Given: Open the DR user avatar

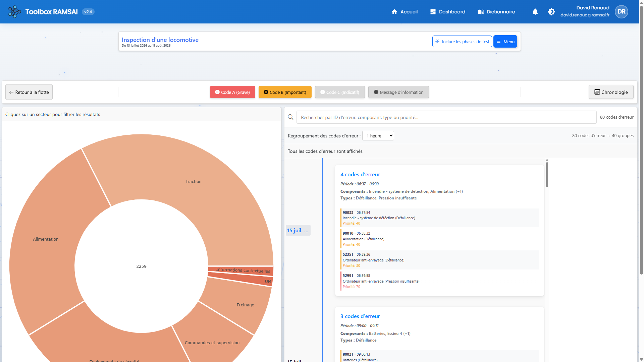Looking at the screenshot, I should click(x=621, y=12).
